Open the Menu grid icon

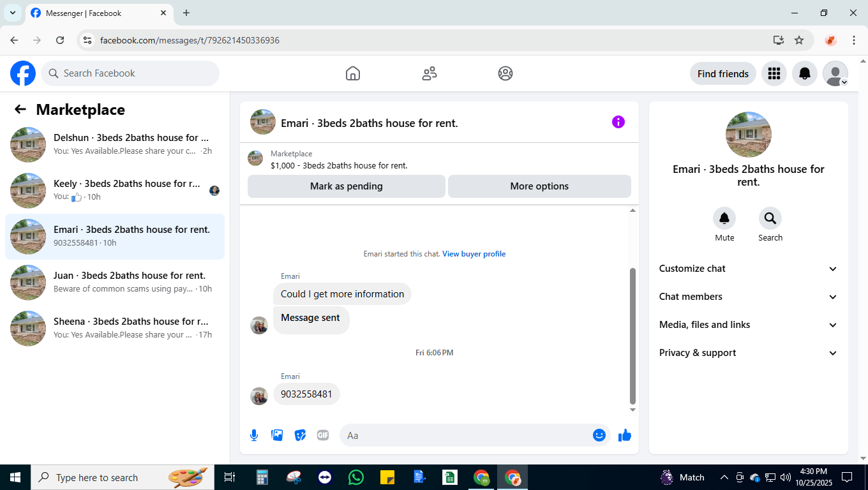tap(774, 73)
